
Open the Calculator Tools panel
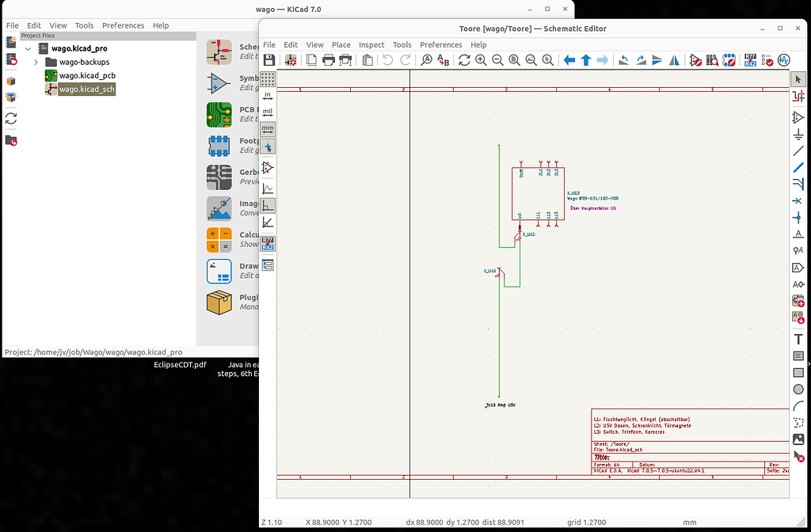(x=221, y=239)
